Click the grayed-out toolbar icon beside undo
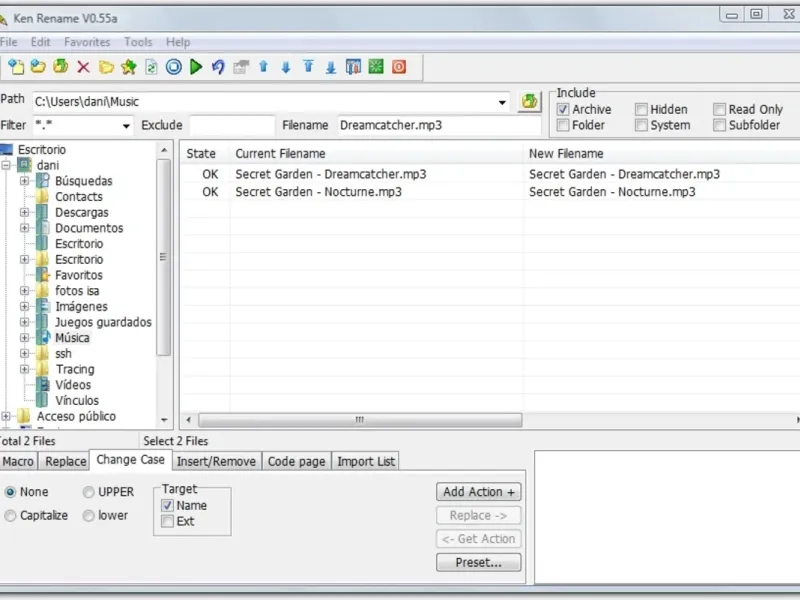 pos(241,67)
